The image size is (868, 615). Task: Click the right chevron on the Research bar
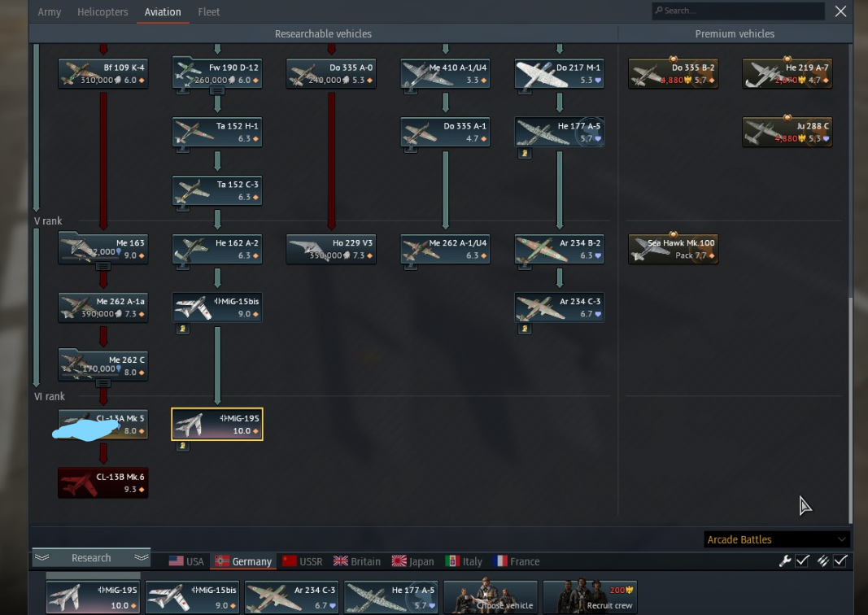coord(142,557)
